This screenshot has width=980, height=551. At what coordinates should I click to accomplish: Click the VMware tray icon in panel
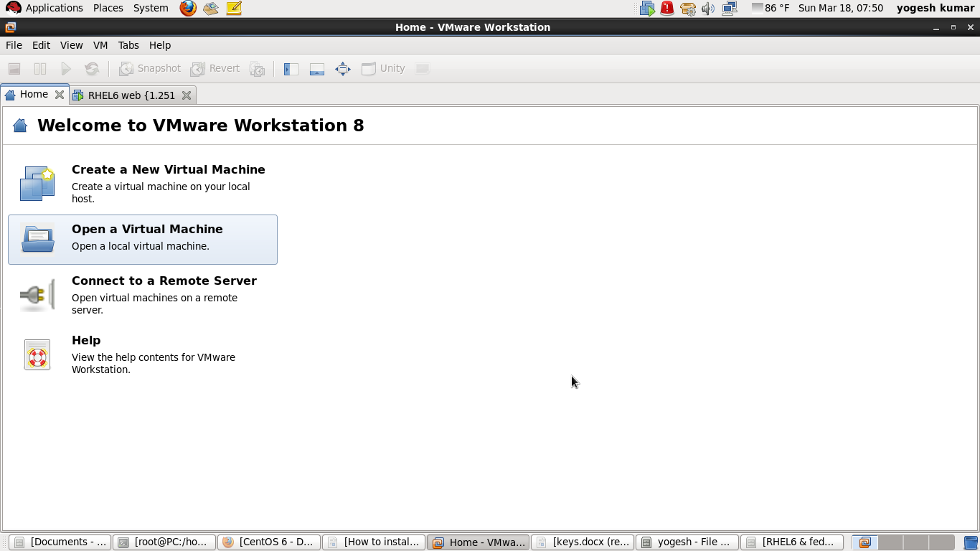pyautogui.click(x=647, y=9)
